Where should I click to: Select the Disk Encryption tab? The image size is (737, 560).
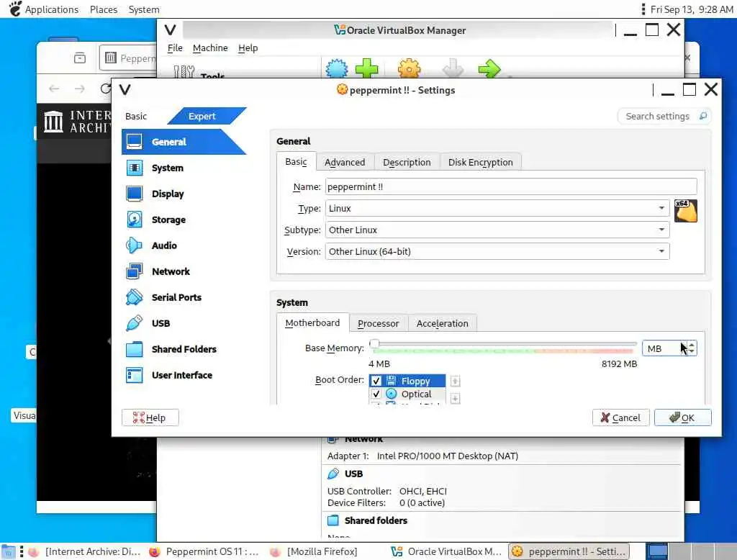point(480,162)
